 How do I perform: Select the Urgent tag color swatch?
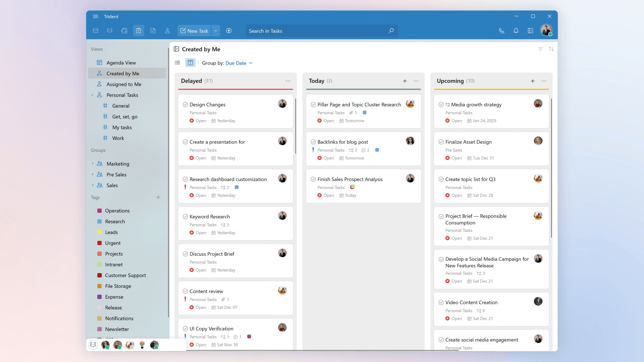pyautogui.click(x=100, y=243)
